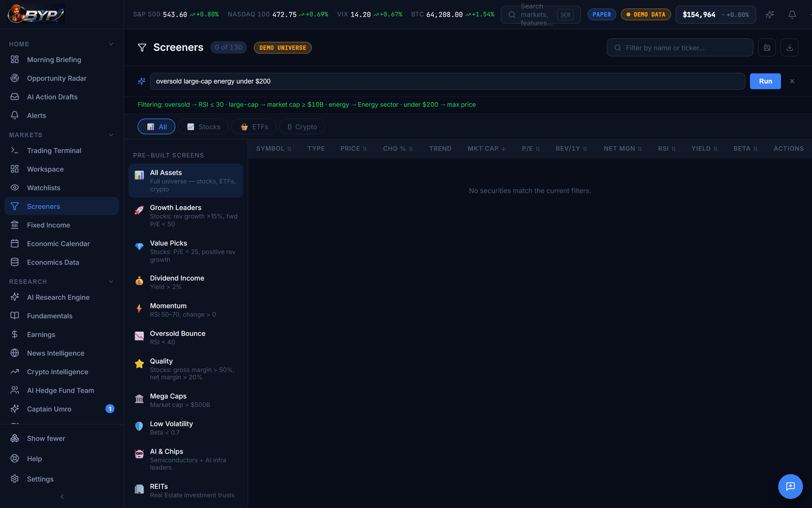Click the download export icon button
The width and height of the screenshot is (812, 508).
pyautogui.click(x=789, y=48)
